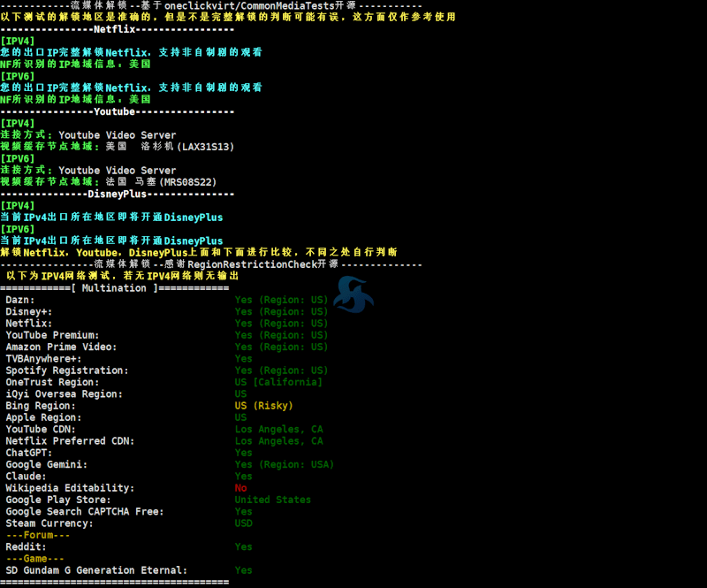Click the 'Reddit:' row label
707x588 pixels.
(26, 547)
